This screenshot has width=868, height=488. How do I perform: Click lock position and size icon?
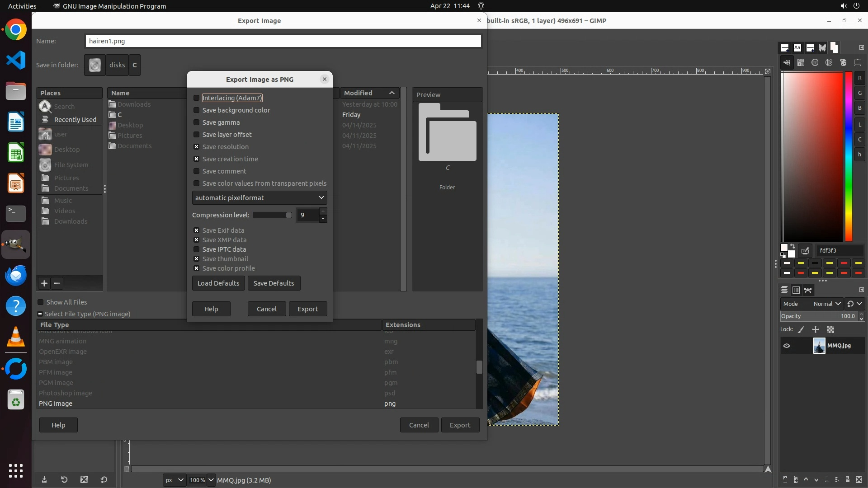point(816,330)
